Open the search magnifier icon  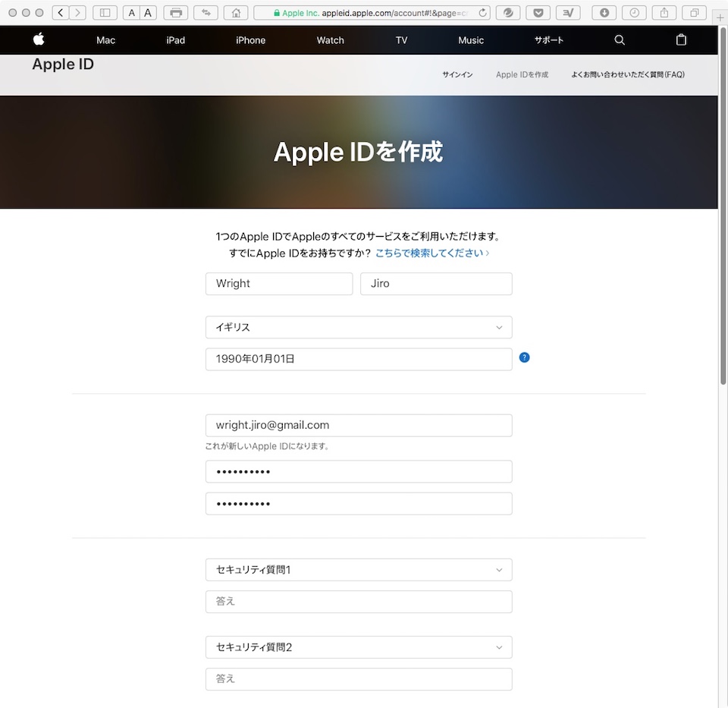620,40
